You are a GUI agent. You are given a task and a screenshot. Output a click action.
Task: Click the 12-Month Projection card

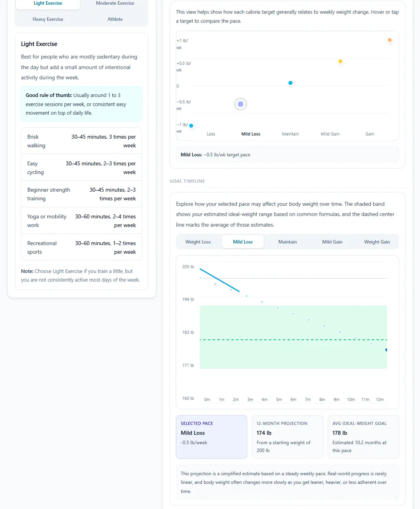pos(287,437)
